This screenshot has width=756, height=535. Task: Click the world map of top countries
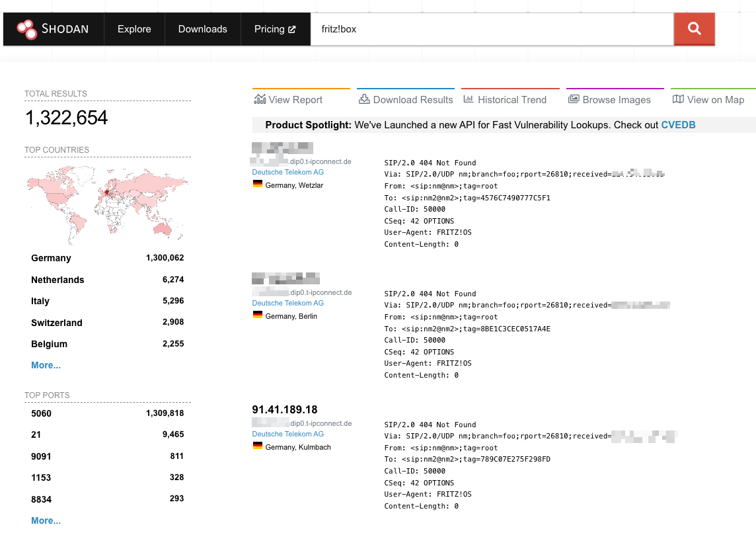click(107, 204)
